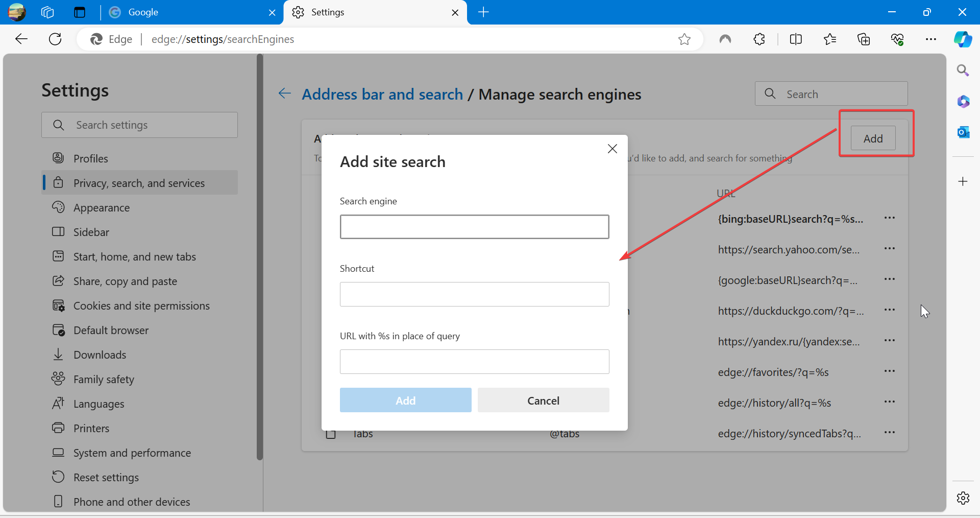Viewport: 980px width, 518px height.
Task: Focus the URL with %s input field
Action: pos(475,362)
